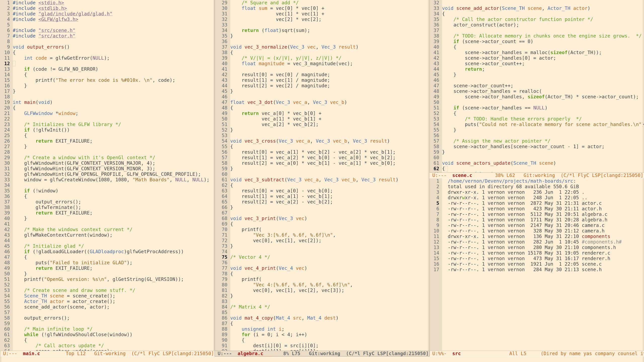Viewport: 644px width, 362px height.
Task: Open scene.h file in dired
Action: click(591, 269)
